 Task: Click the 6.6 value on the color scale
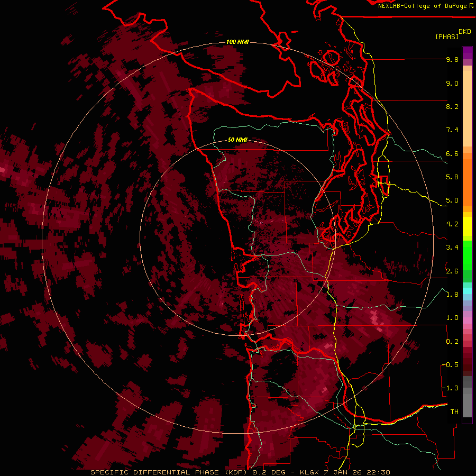point(452,153)
